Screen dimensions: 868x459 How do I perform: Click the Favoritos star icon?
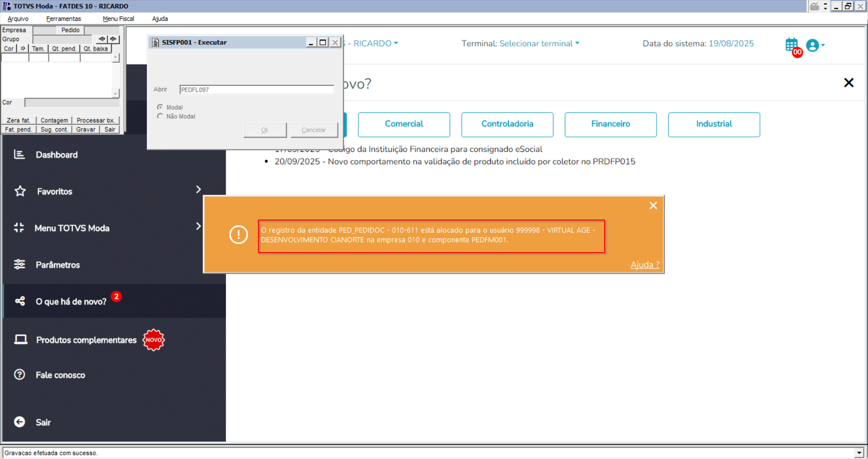20,191
